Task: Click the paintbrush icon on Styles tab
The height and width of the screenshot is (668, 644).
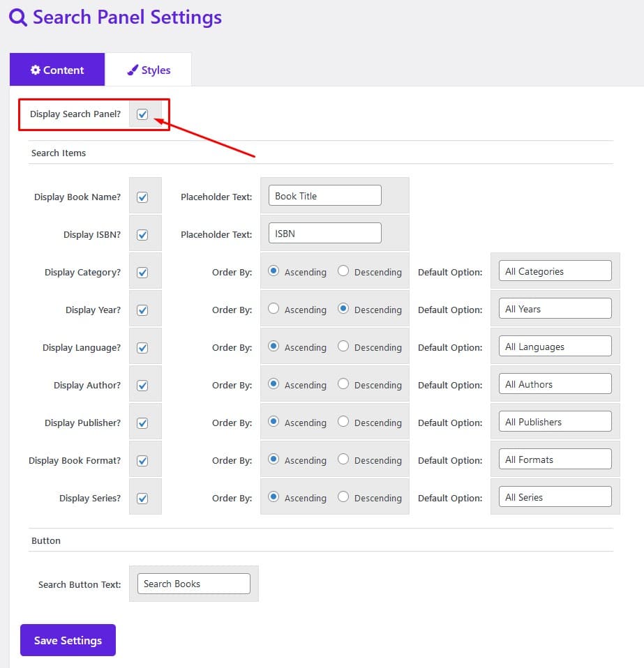Action: tap(133, 70)
